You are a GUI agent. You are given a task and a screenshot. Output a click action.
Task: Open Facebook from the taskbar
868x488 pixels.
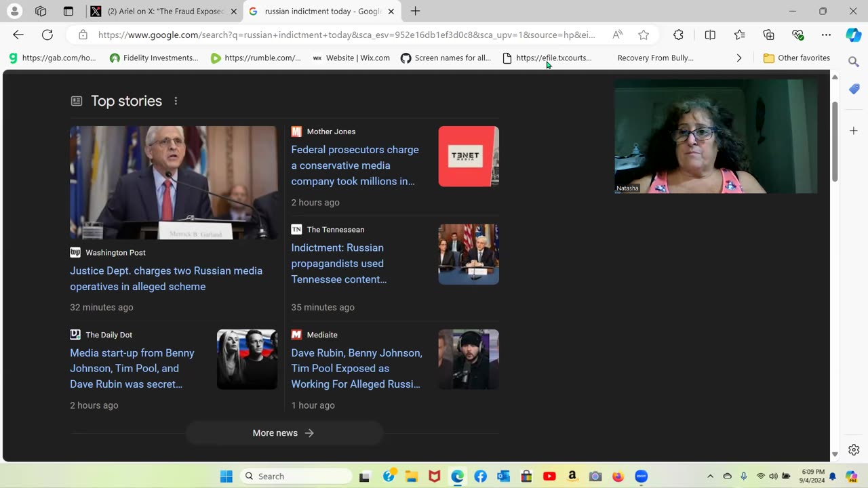481,476
